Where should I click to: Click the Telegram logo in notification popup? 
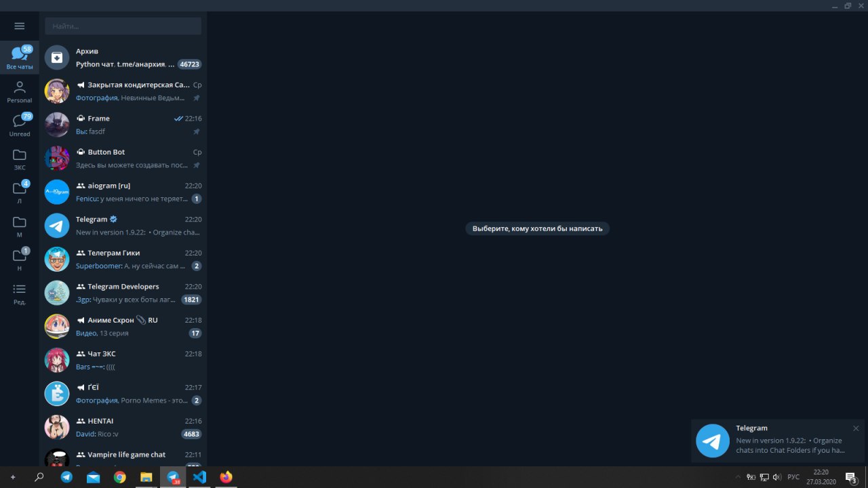pyautogui.click(x=713, y=441)
